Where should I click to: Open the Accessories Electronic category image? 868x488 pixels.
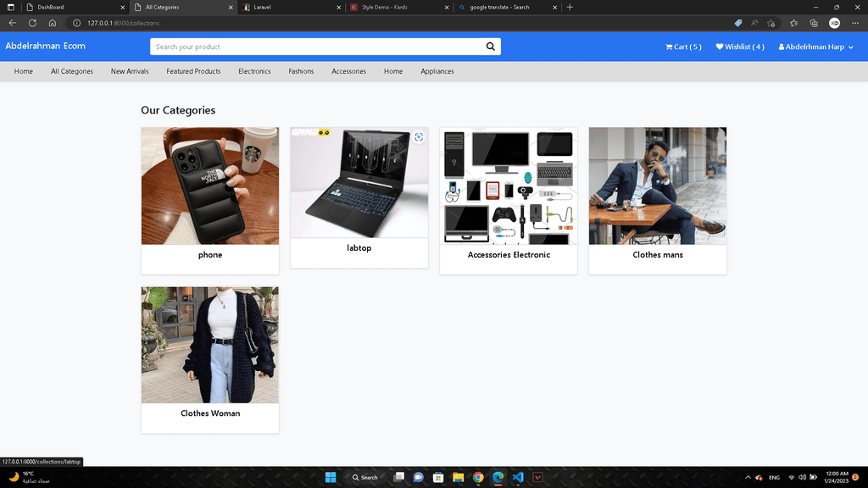click(509, 186)
